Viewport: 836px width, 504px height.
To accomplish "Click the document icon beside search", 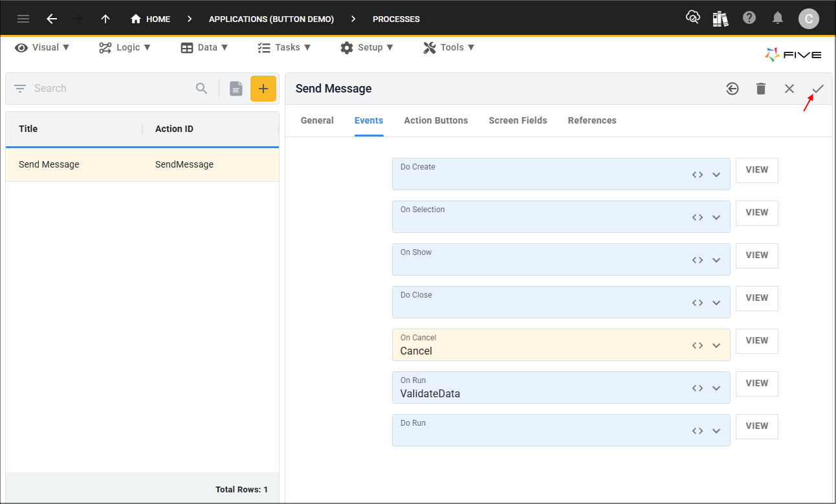I will pos(236,89).
